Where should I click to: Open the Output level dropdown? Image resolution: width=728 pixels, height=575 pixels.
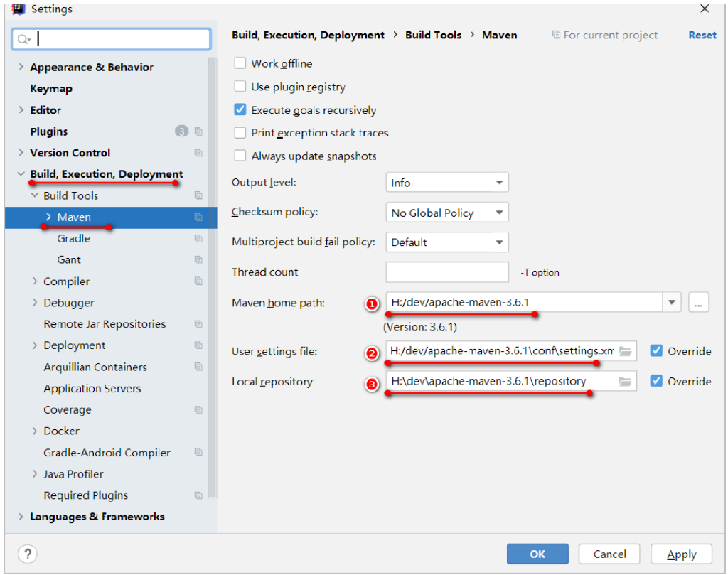tap(447, 183)
